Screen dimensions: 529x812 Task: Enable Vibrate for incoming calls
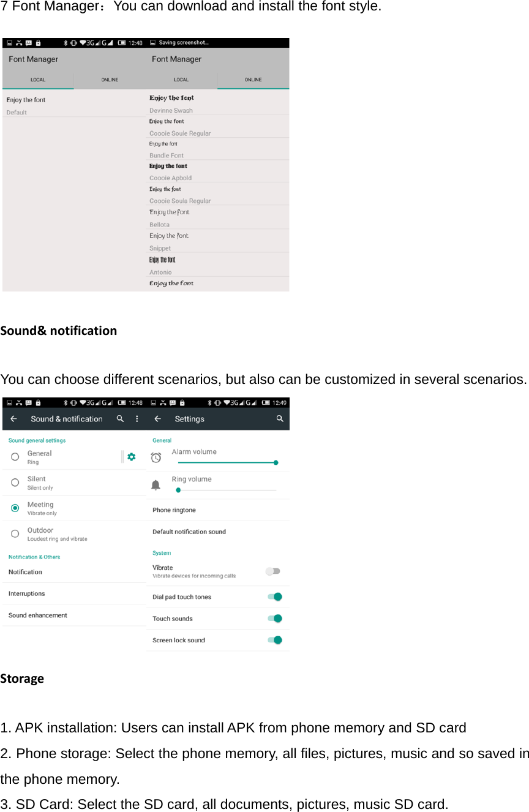tap(273, 571)
